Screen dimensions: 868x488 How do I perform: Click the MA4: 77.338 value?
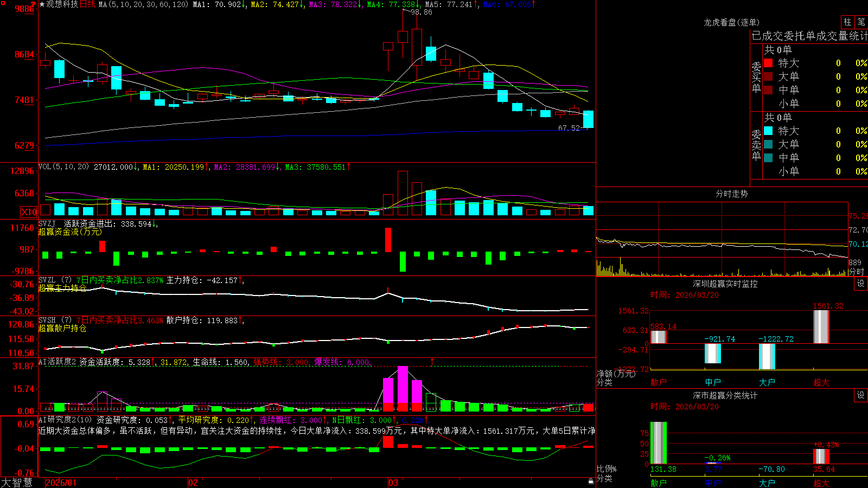point(394,4)
